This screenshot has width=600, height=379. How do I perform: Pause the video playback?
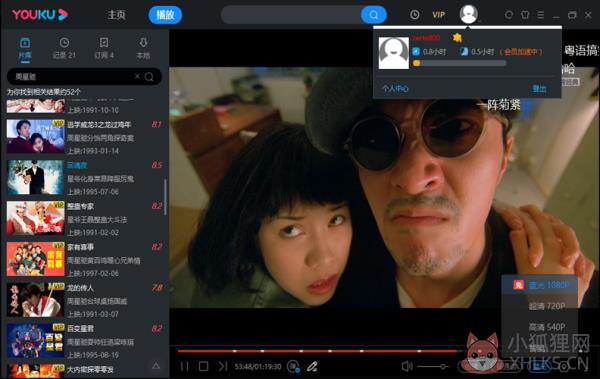(x=184, y=366)
